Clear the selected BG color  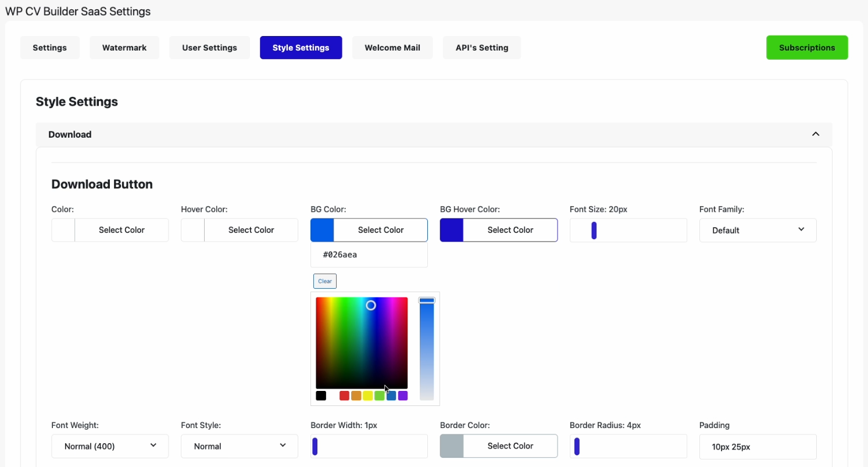coord(325,281)
